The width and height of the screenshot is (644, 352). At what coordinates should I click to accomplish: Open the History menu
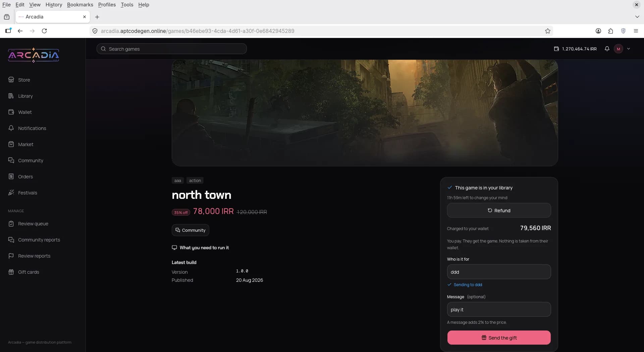54,5
